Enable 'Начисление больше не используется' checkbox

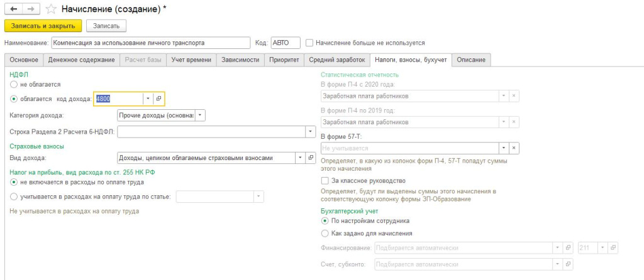pos(309,43)
